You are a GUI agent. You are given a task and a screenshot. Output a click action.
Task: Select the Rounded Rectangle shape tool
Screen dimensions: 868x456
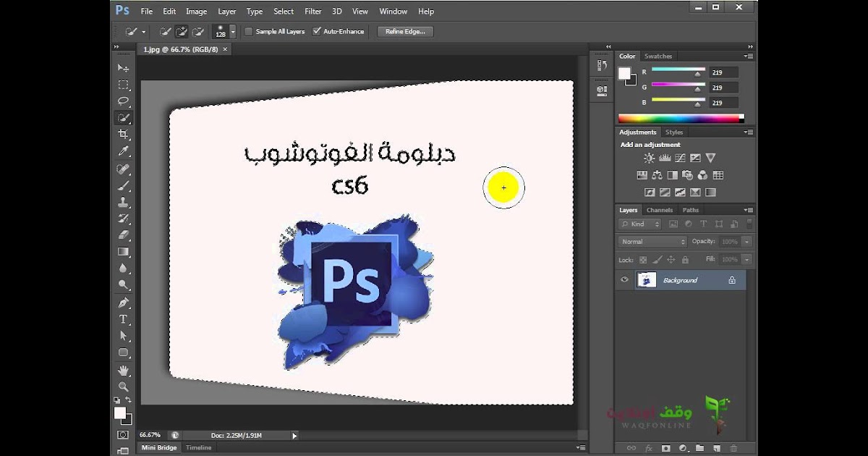coord(124,352)
